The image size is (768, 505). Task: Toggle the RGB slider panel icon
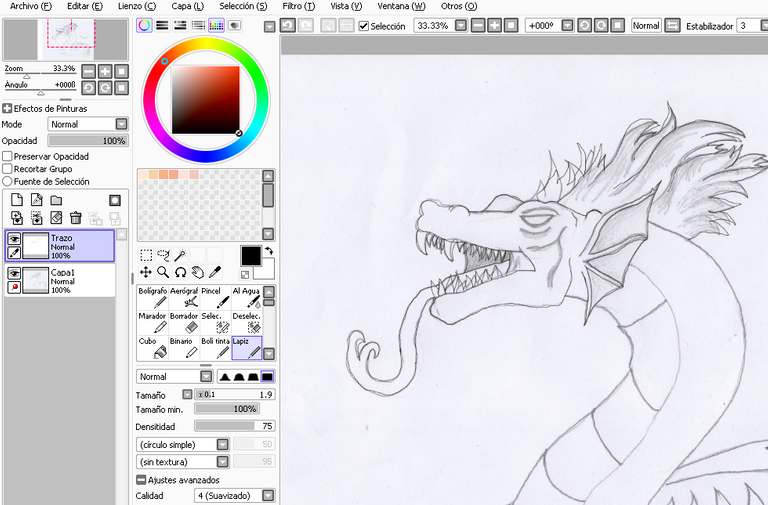162,25
